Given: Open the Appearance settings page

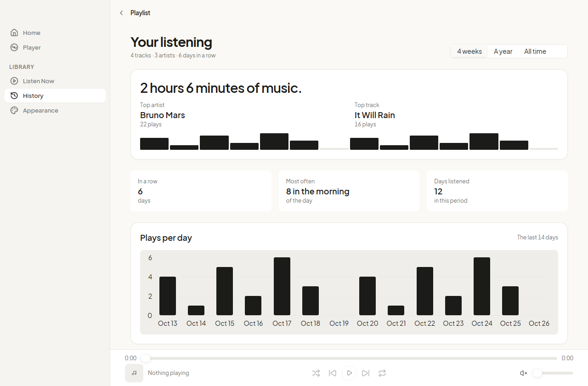Looking at the screenshot, I should click(55, 110).
